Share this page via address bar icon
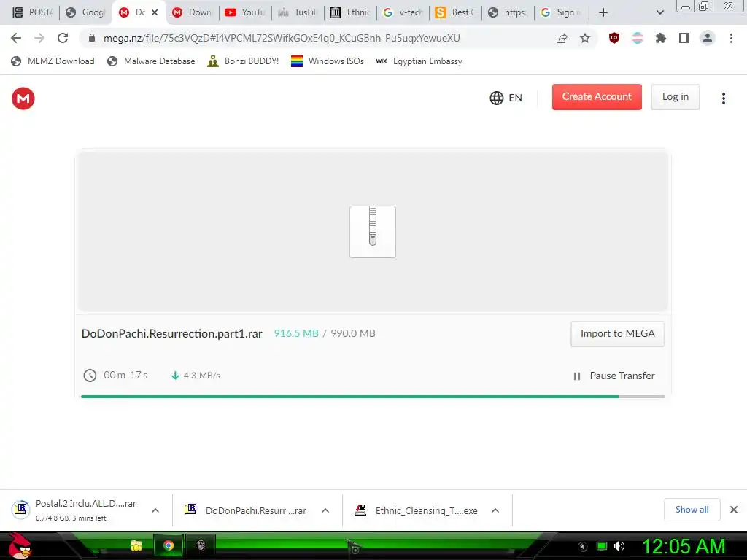The image size is (747, 560). tap(562, 38)
